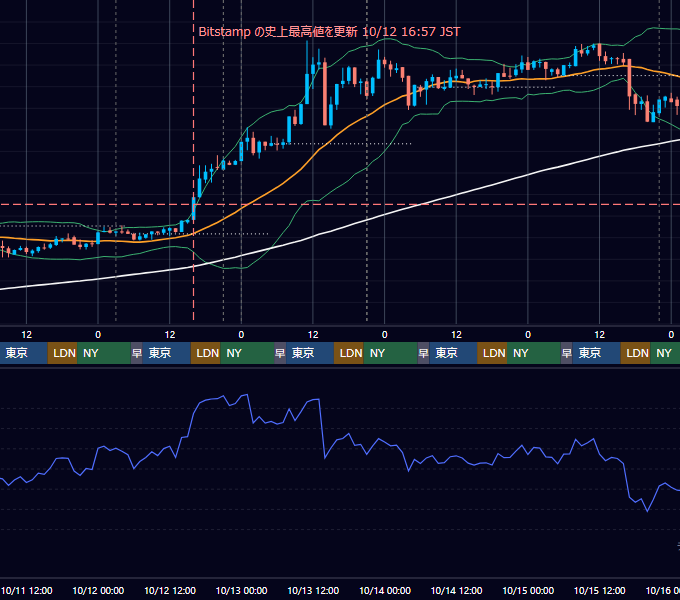Click the Bitstamp 史上最高値を更新 annotation text
This screenshot has height=600, width=680.
329,32
